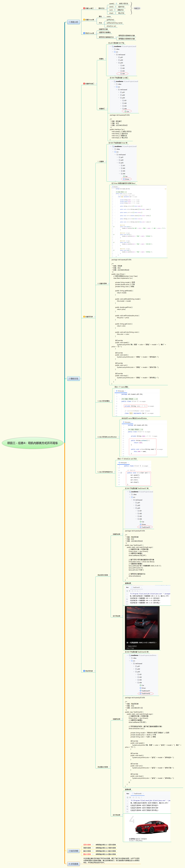Open 参看语雀讲稿3.8.4 匿名内部类 reference

[106, 854]
